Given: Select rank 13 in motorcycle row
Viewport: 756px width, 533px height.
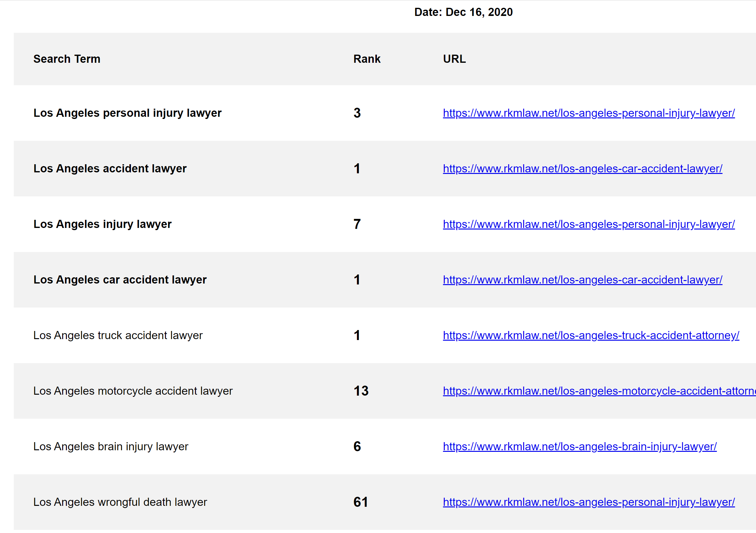Looking at the screenshot, I should coord(361,391).
